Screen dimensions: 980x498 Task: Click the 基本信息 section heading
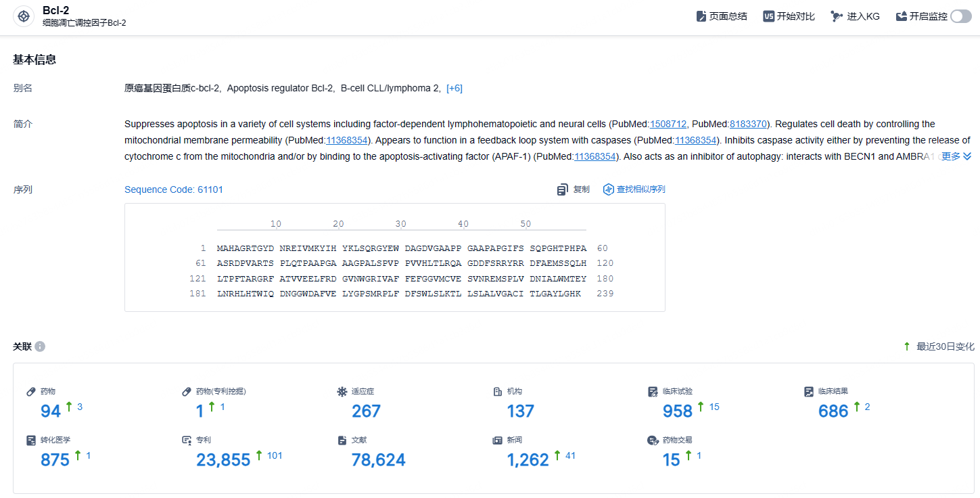point(34,60)
